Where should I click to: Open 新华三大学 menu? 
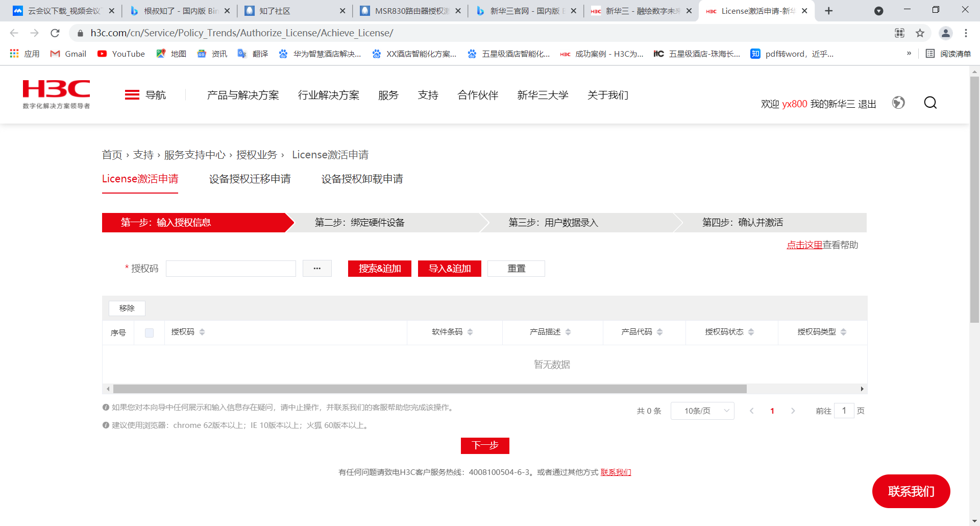[543, 95]
